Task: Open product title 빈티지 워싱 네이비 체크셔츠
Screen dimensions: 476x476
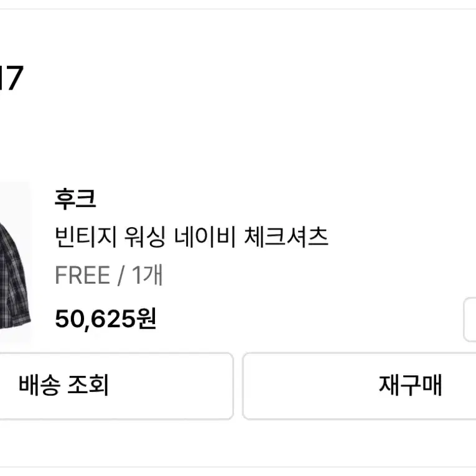Action: 192,237
